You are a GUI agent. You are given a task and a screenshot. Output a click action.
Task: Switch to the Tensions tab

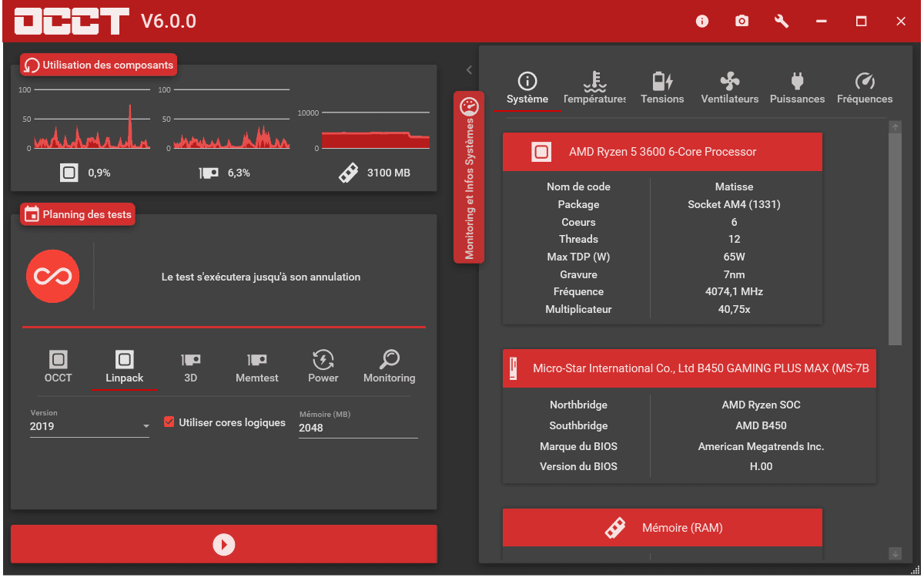662,89
